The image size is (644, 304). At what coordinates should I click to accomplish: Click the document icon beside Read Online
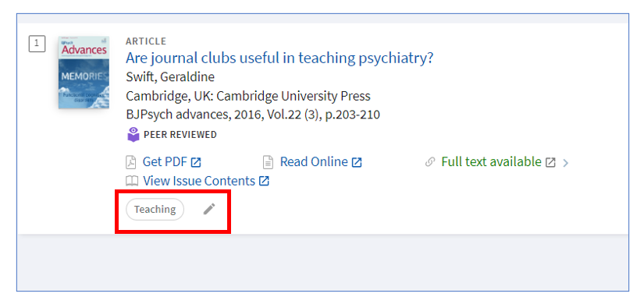coord(268,162)
